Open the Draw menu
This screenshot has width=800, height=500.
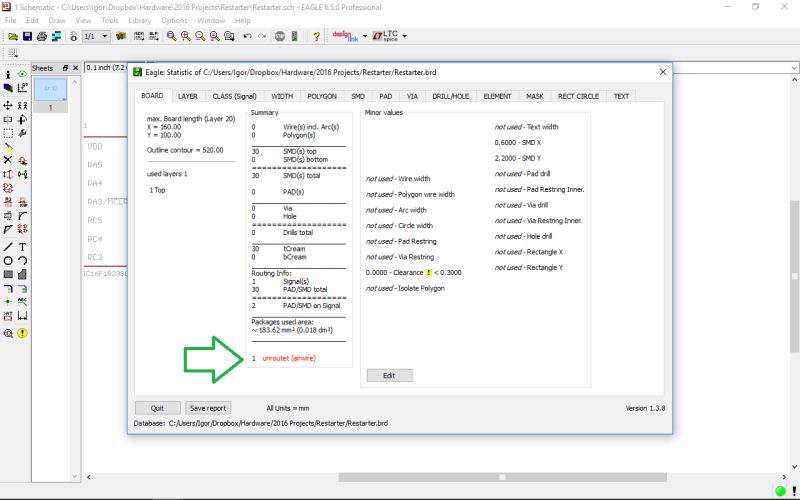pos(57,20)
